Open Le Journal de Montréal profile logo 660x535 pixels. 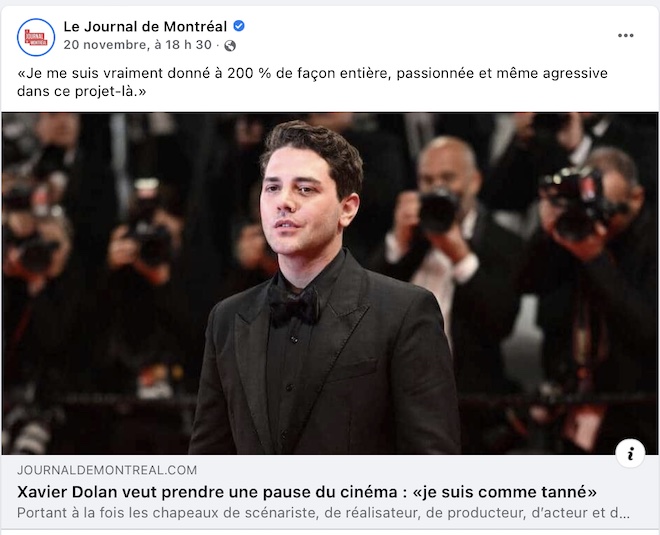pos(36,37)
